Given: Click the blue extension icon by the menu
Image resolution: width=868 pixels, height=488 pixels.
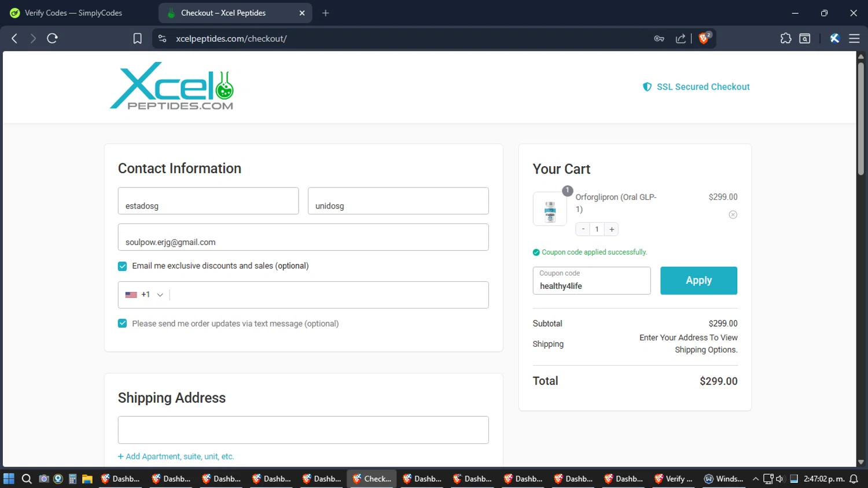Looking at the screenshot, I should click(834, 38).
